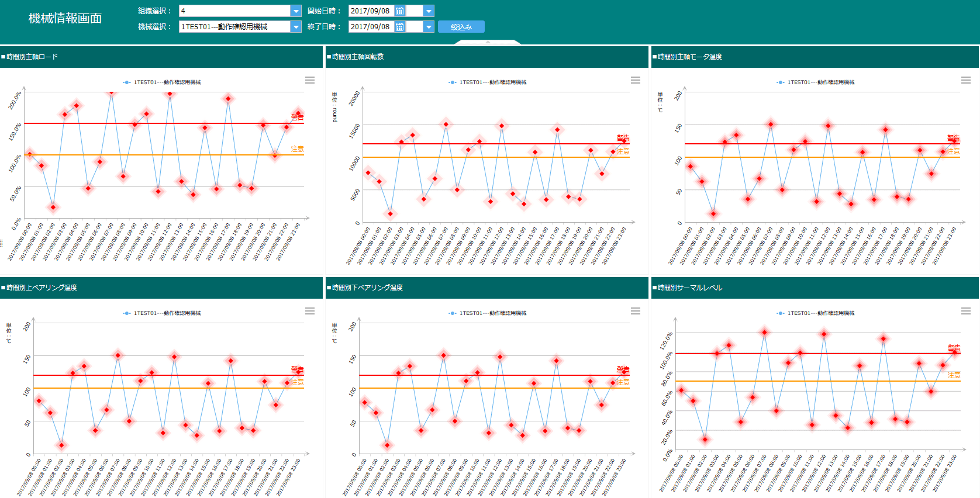Click 注意 threshold label in サーマルレベル chart

click(954, 375)
